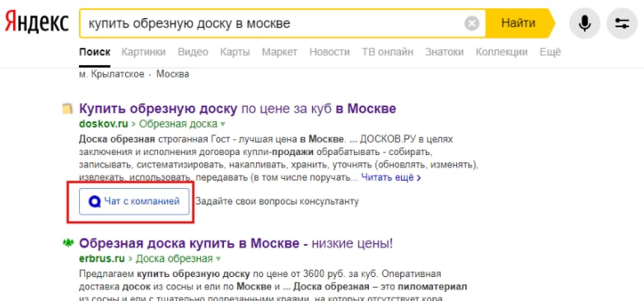Open result 'Купить обрезную доску по цене за куб'
The height and width of the screenshot is (301, 644).
[237, 109]
